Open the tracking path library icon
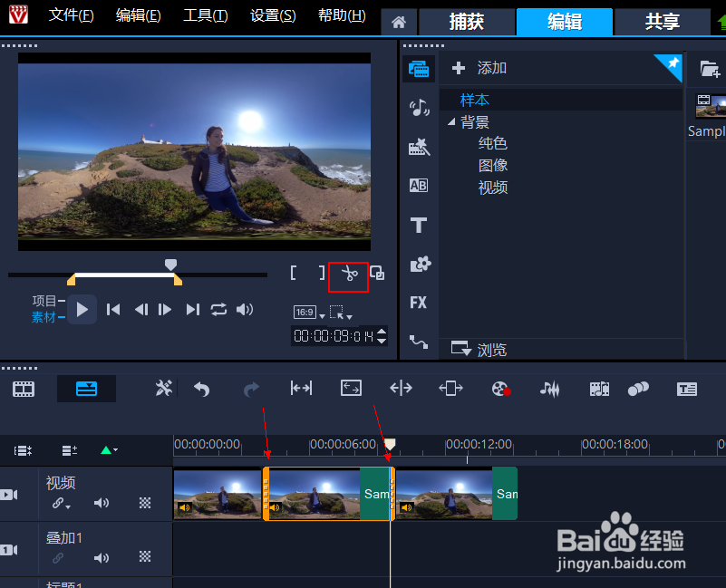The width and height of the screenshot is (726, 588). point(419,342)
